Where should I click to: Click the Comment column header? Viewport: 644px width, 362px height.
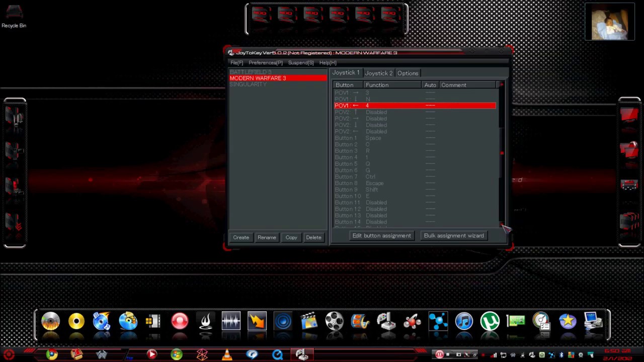pos(468,85)
